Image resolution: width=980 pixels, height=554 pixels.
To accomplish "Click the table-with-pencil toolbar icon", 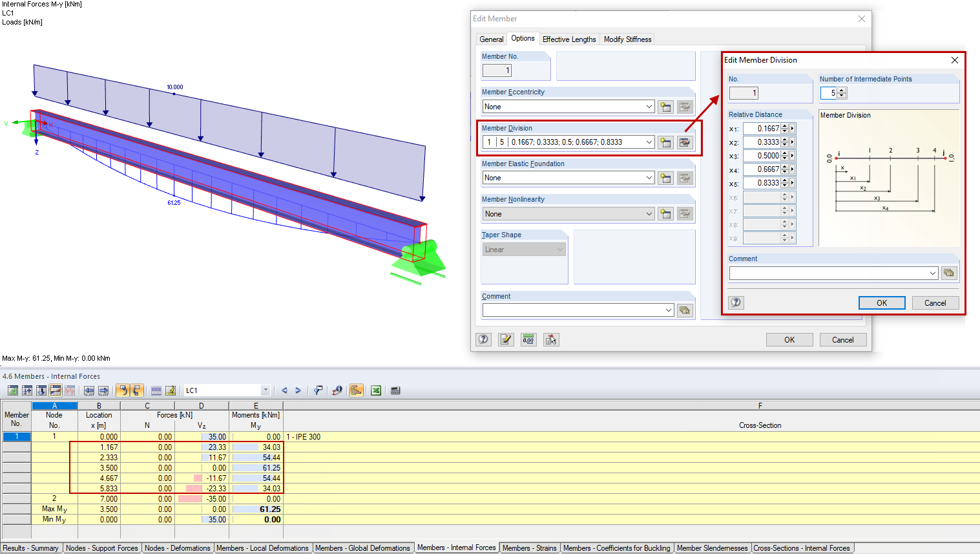I will click(x=171, y=390).
